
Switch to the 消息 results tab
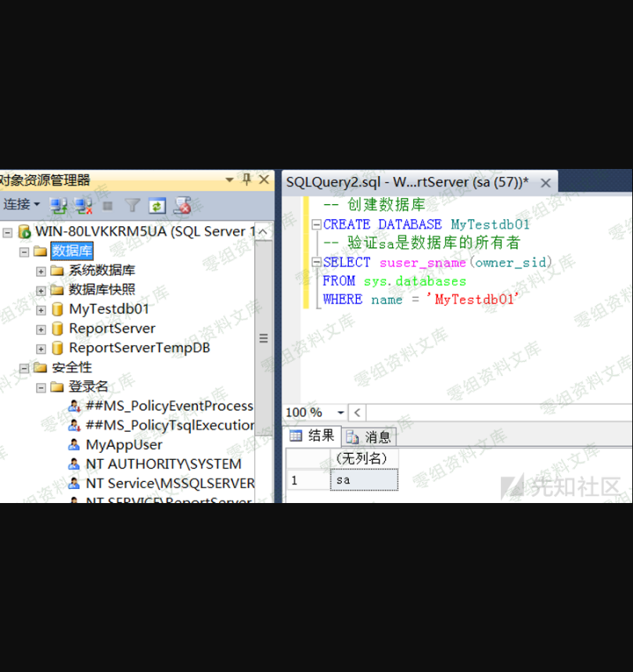pyautogui.click(x=370, y=437)
